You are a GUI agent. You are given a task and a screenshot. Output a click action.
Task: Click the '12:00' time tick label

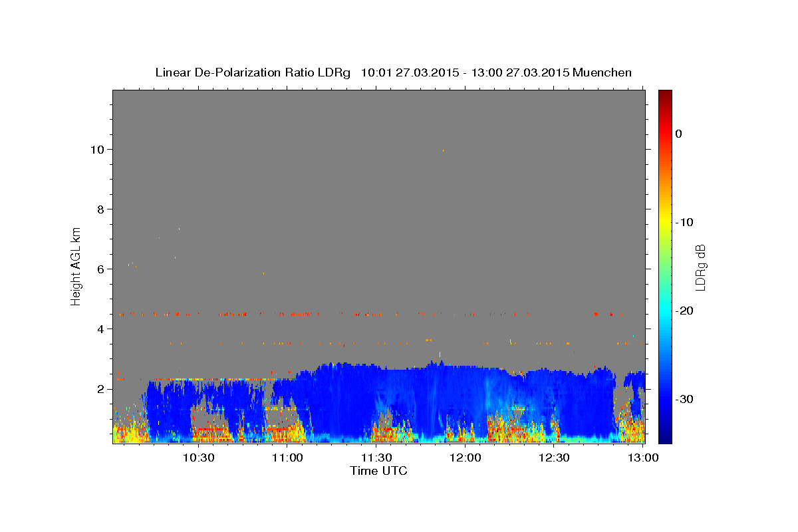(x=465, y=458)
